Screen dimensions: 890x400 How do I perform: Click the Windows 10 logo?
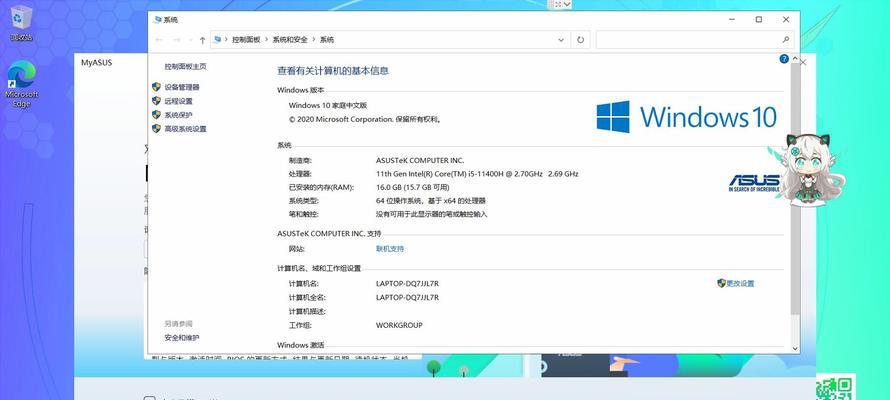[686, 117]
